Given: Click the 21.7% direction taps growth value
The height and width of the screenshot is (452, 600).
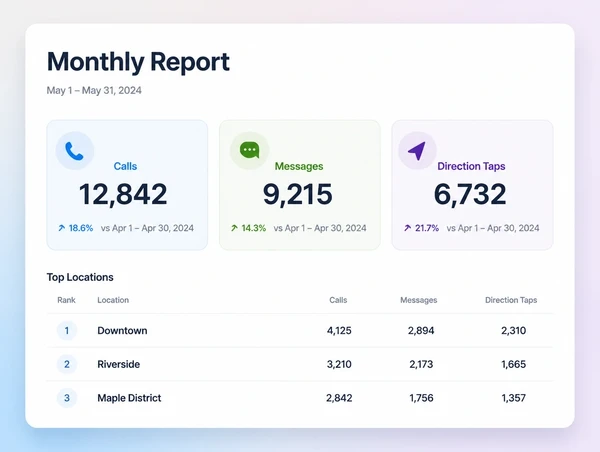Looking at the screenshot, I should [427, 228].
